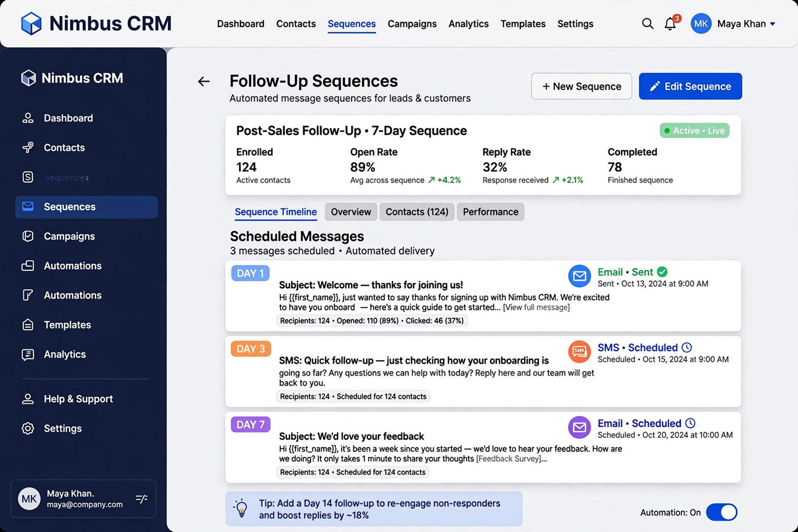Click the sidebar Nimbus CRM logo icon
Viewport: 798px width, 532px height.
coord(28,78)
